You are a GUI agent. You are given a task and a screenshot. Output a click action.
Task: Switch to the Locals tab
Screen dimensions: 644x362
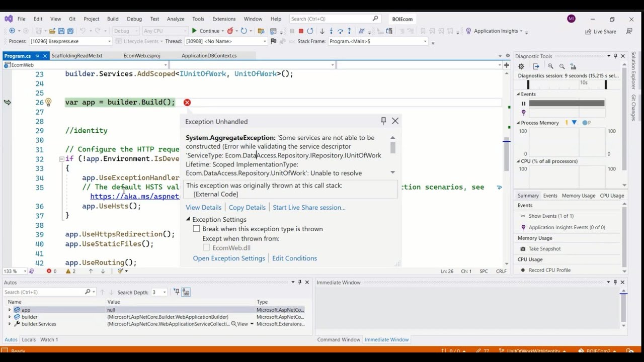pyautogui.click(x=29, y=340)
